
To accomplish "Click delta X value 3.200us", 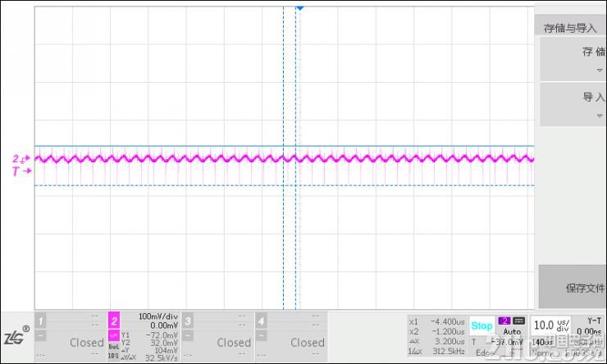I will tap(450, 342).
